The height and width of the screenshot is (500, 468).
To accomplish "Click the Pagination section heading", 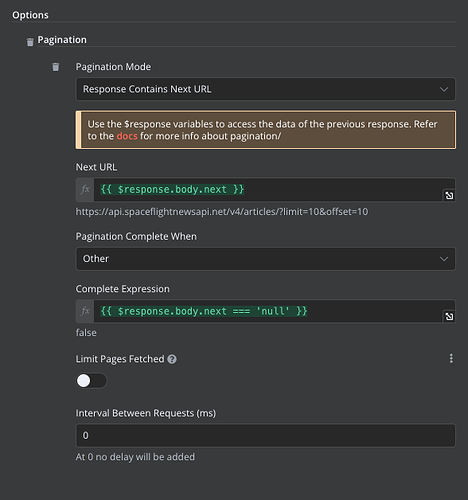I will [x=62, y=40].
